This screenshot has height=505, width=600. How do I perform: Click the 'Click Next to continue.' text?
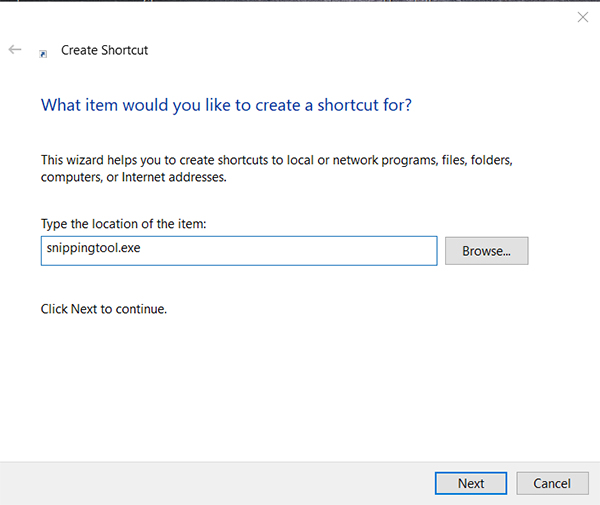pos(104,309)
